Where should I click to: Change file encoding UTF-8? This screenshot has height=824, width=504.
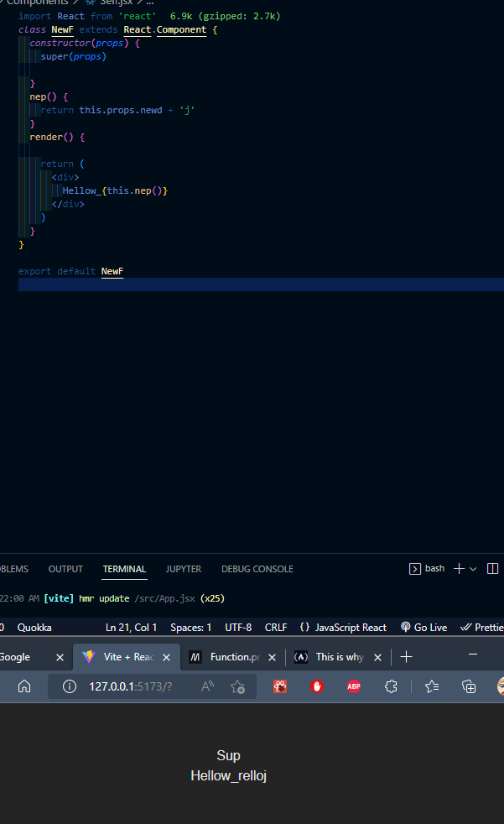tap(238, 628)
